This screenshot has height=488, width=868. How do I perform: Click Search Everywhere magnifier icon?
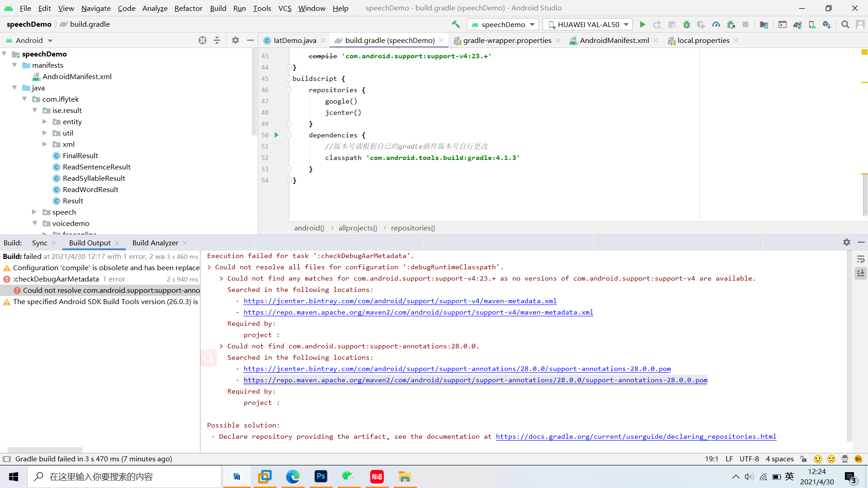pyautogui.click(x=845, y=24)
